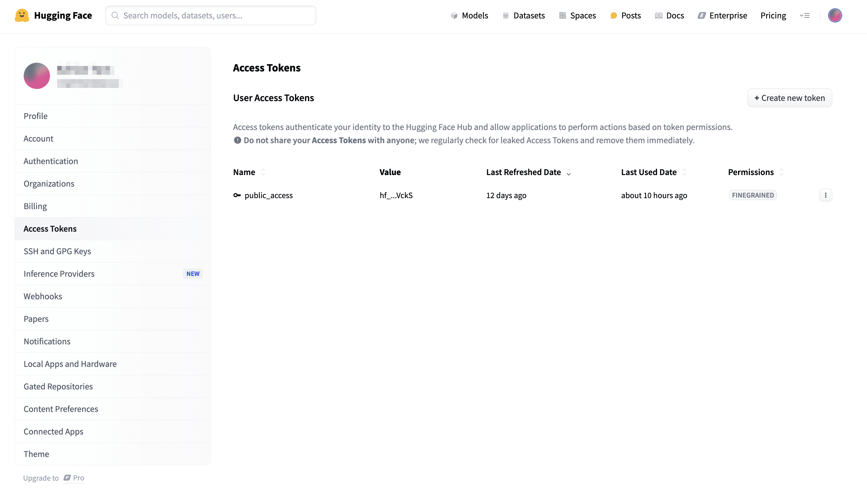Focus the search models input field
The width and height of the screenshot is (867, 504).
[x=211, y=15]
